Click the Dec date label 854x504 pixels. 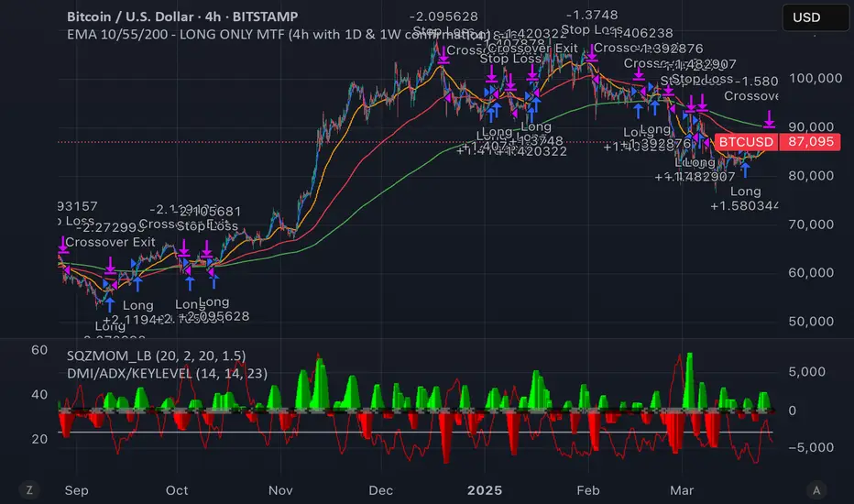pos(380,490)
